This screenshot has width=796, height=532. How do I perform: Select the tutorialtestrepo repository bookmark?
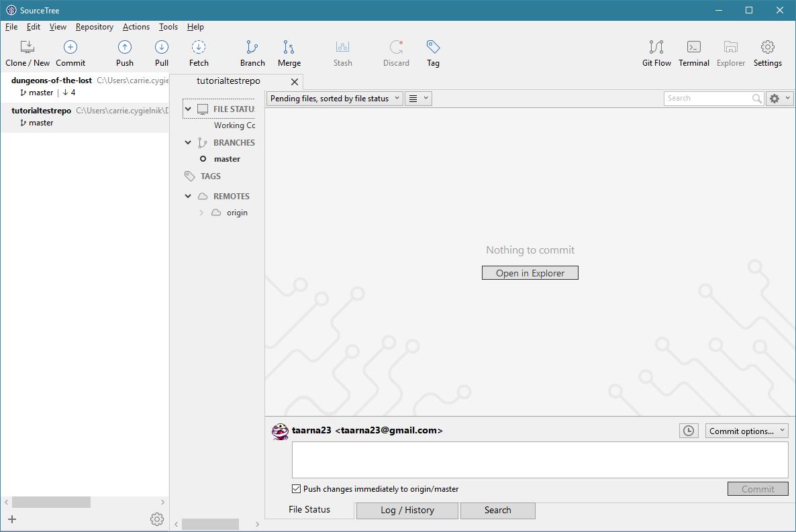click(x=85, y=117)
